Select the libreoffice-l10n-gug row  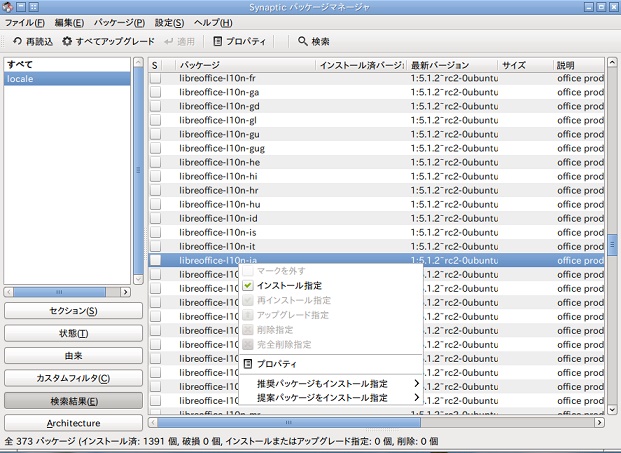pos(377,148)
